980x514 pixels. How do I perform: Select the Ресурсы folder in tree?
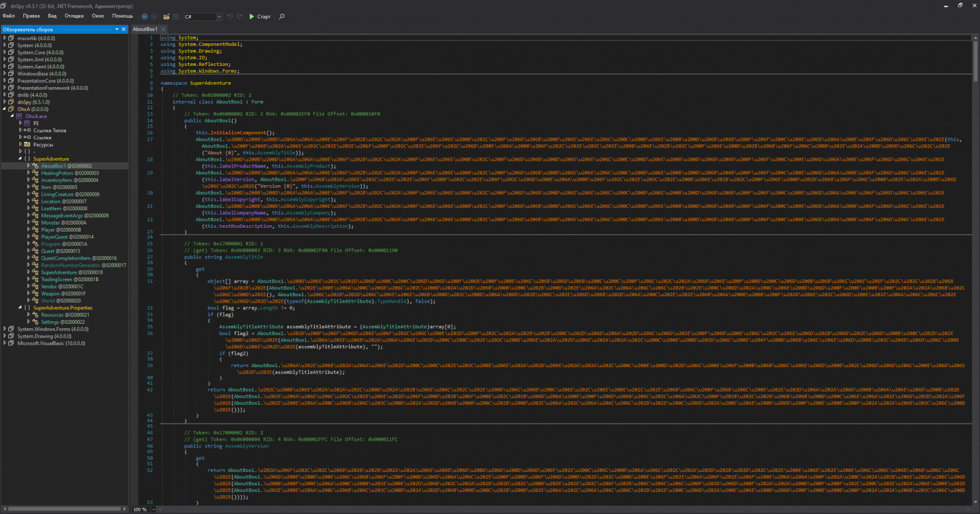coord(43,145)
